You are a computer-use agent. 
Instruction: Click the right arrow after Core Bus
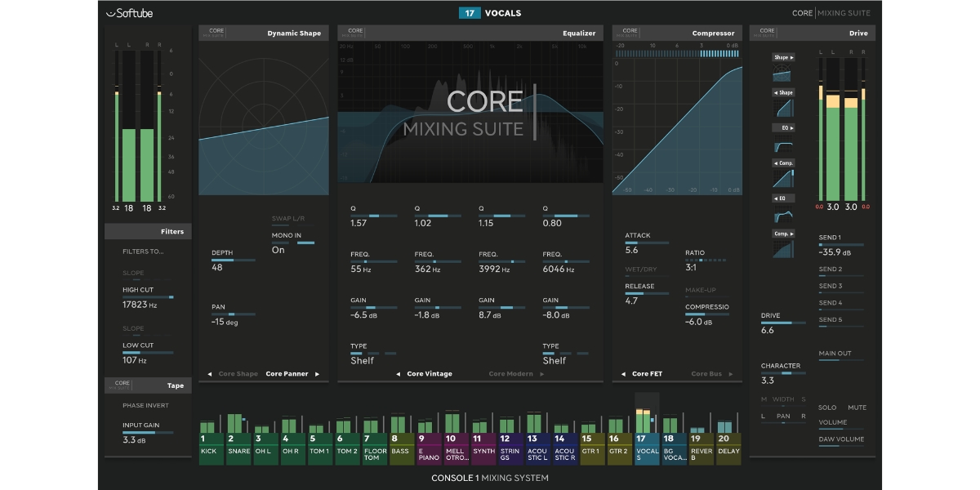[731, 374]
